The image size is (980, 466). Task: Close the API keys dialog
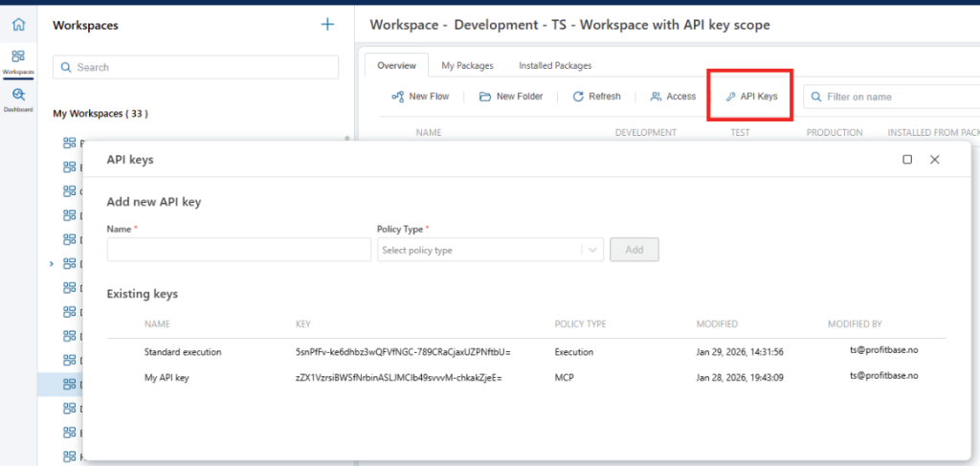tap(935, 160)
